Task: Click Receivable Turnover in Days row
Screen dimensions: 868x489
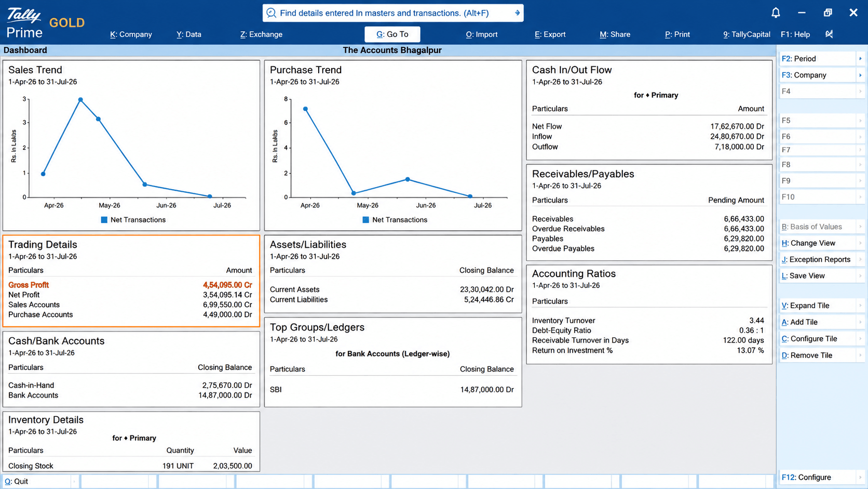Action: point(648,340)
